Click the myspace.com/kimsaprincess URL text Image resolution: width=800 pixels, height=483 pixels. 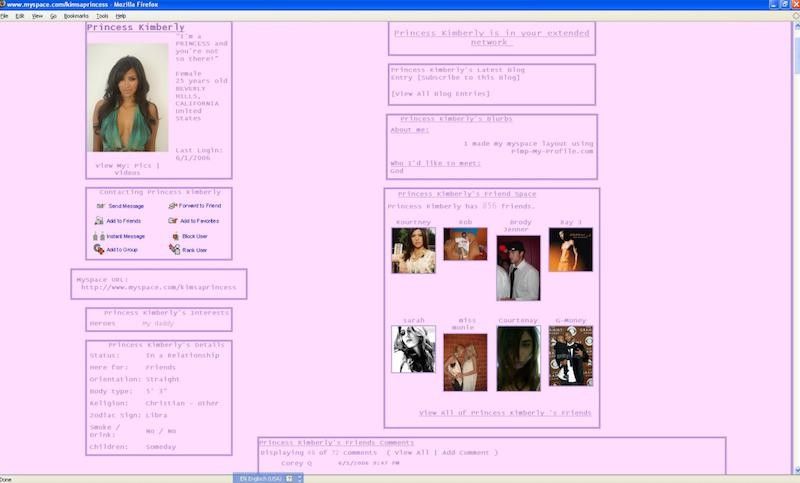point(159,287)
